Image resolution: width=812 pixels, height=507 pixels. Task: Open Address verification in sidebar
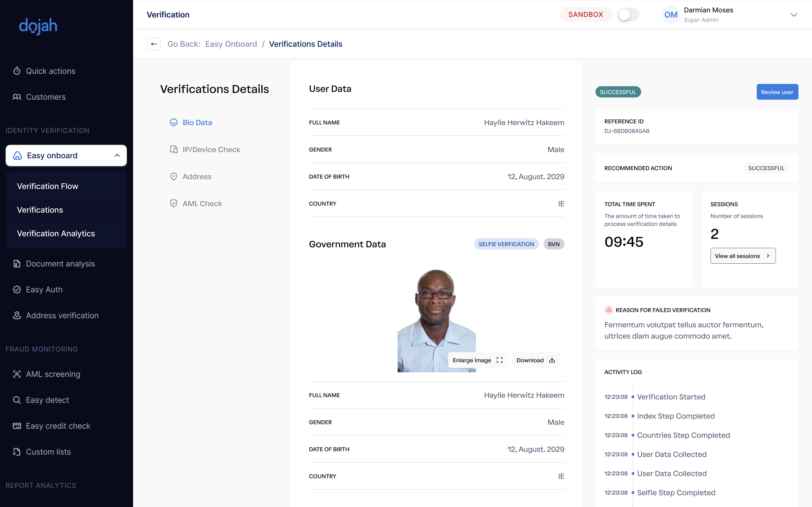coord(62,315)
